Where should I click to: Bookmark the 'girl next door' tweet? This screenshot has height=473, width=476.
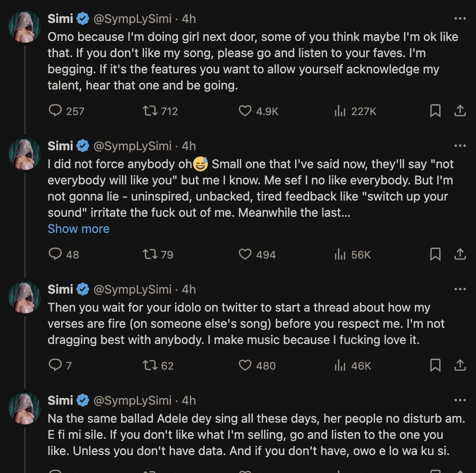(435, 111)
